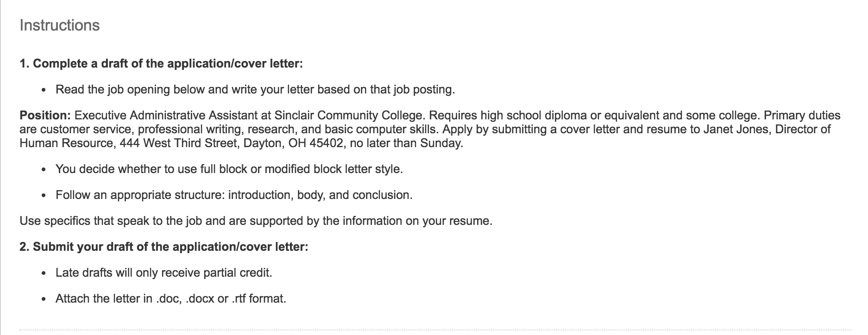
Task: Click the "Follow an appropriate structure" bullet line
Action: click(x=234, y=195)
